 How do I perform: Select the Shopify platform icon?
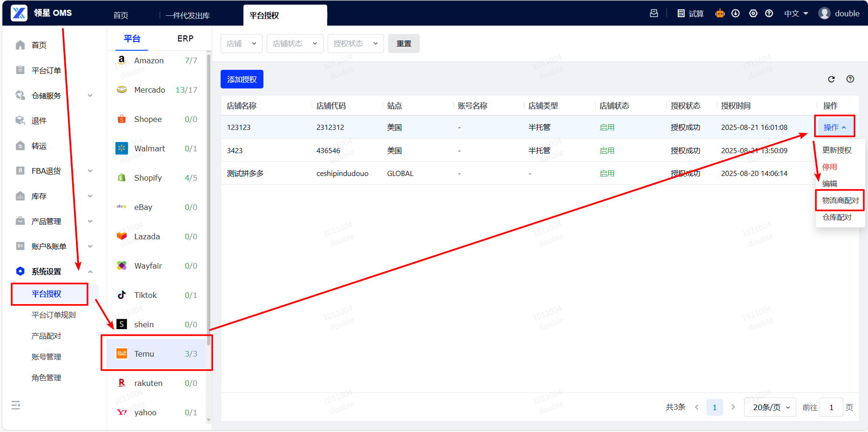(x=121, y=177)
